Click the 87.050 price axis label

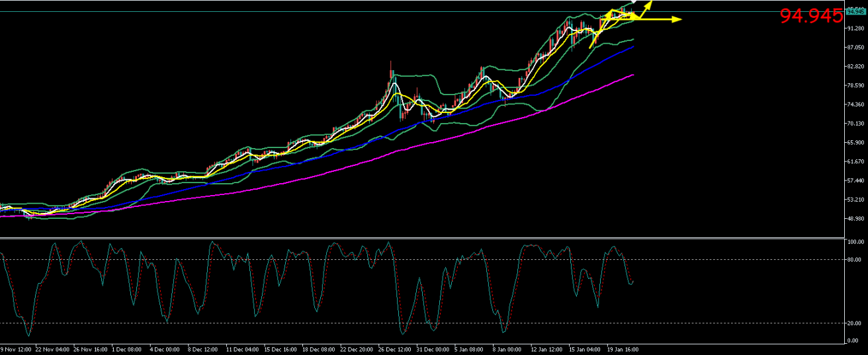tap(856, 48)
